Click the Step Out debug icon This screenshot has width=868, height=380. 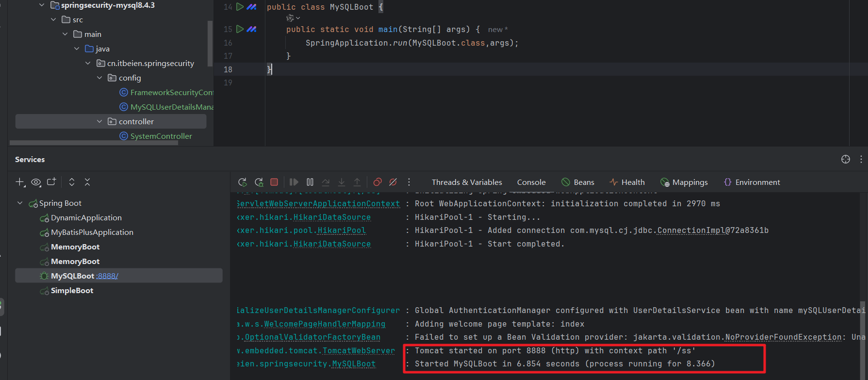tap(357, 182)
